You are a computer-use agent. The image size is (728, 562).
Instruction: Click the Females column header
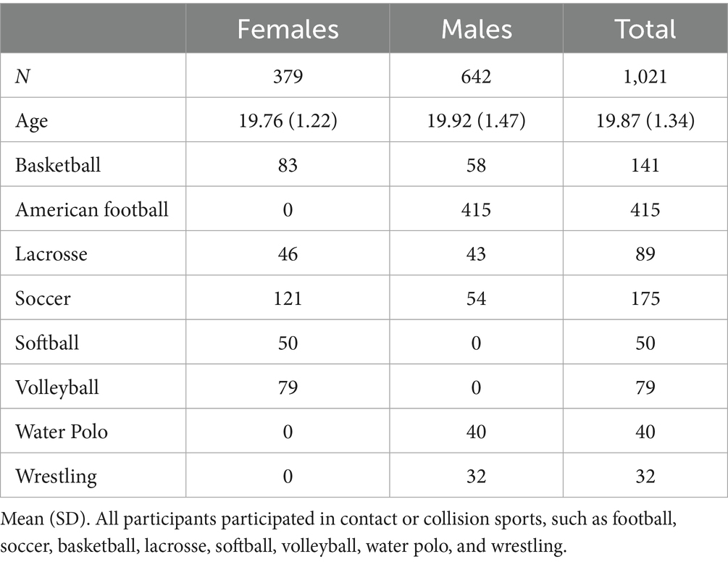(x=288, y=29)
